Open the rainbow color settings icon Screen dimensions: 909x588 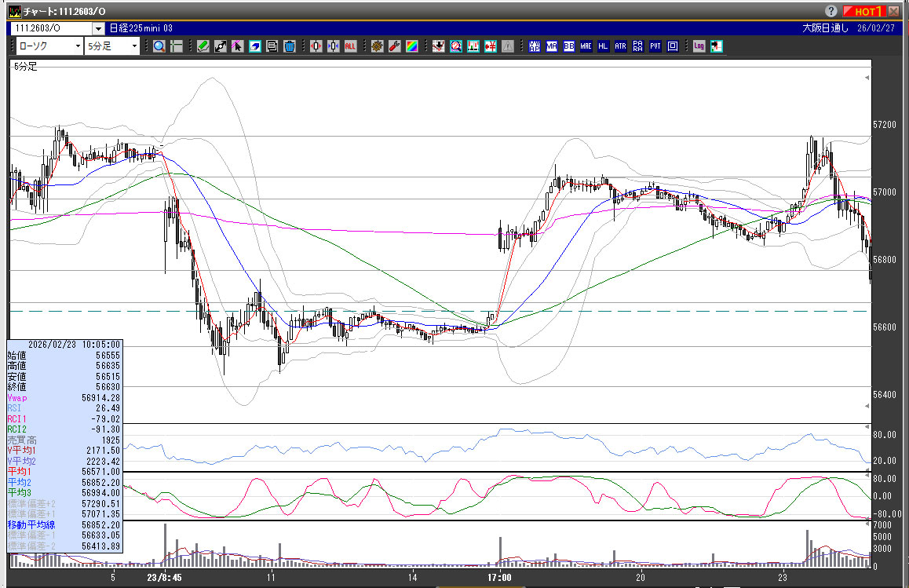(x=411, y=46)
